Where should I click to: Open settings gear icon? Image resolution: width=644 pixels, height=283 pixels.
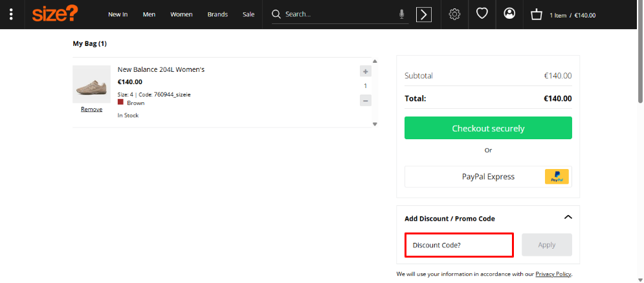click(454, 14)
